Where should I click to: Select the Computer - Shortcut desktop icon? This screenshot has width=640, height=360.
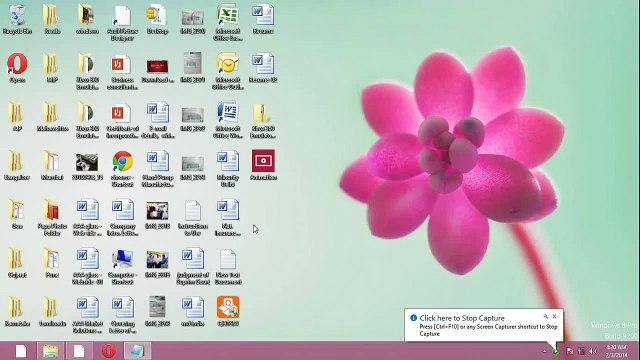pos(122,266)
